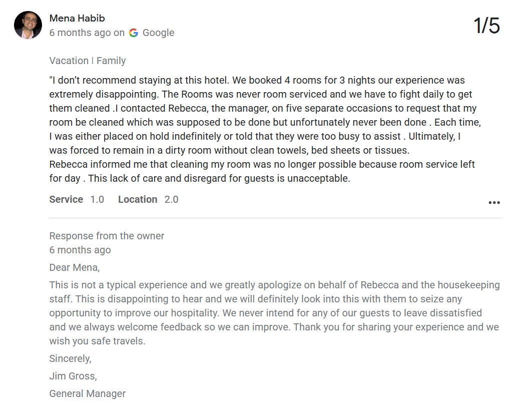Click the owner response date
Viewport: 532px width, 414px height.
coord(80,250)
